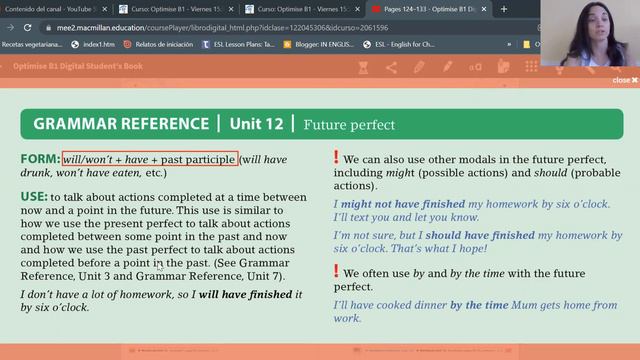Click the hourglass timer icon

point(363,67)
